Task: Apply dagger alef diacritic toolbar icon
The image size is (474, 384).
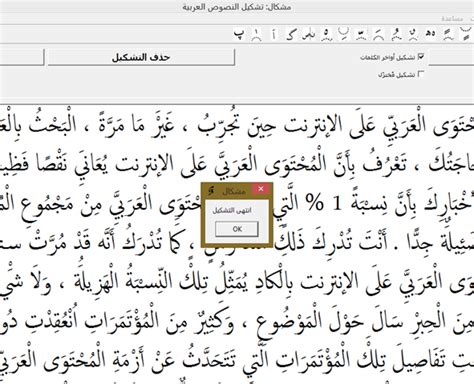Action: pos(256,34)
